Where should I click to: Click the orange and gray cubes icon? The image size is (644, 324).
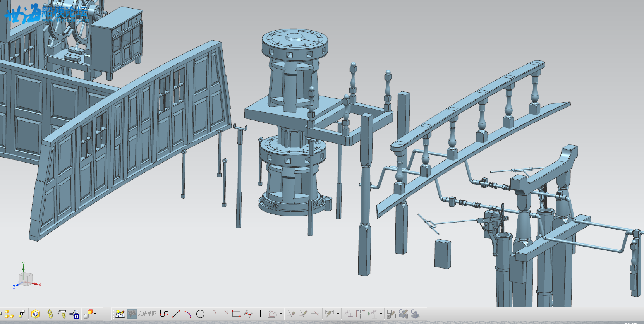click(89, 314)
